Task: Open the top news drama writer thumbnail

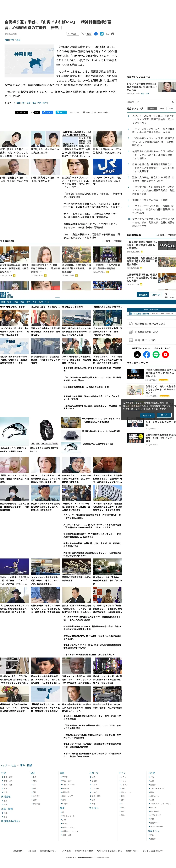Action: click(x=167, y=87)
